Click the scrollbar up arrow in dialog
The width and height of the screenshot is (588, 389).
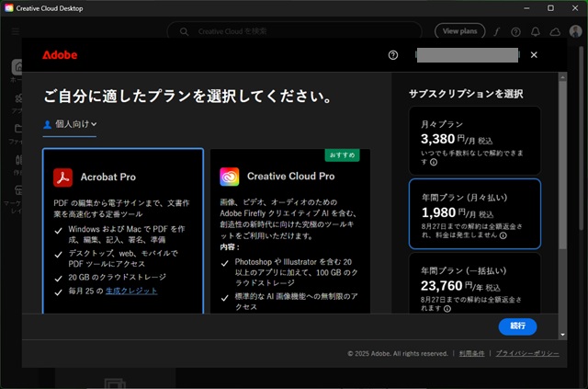point(562,77)
